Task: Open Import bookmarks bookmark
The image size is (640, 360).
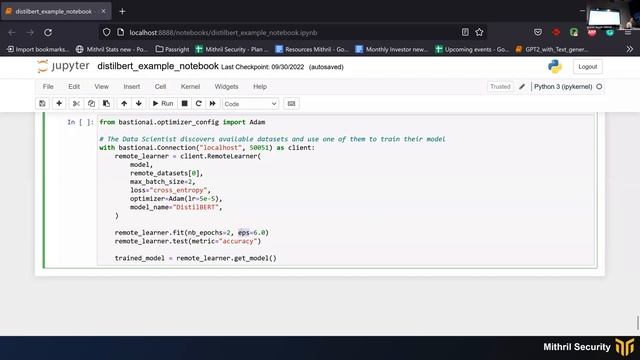Action: (38, 49)
